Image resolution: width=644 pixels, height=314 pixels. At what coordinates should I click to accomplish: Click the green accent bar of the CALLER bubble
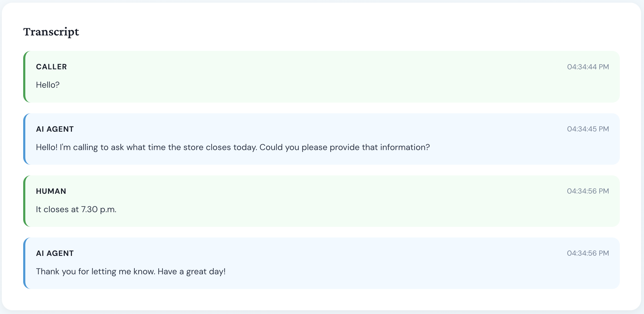[x=24, y=77]
